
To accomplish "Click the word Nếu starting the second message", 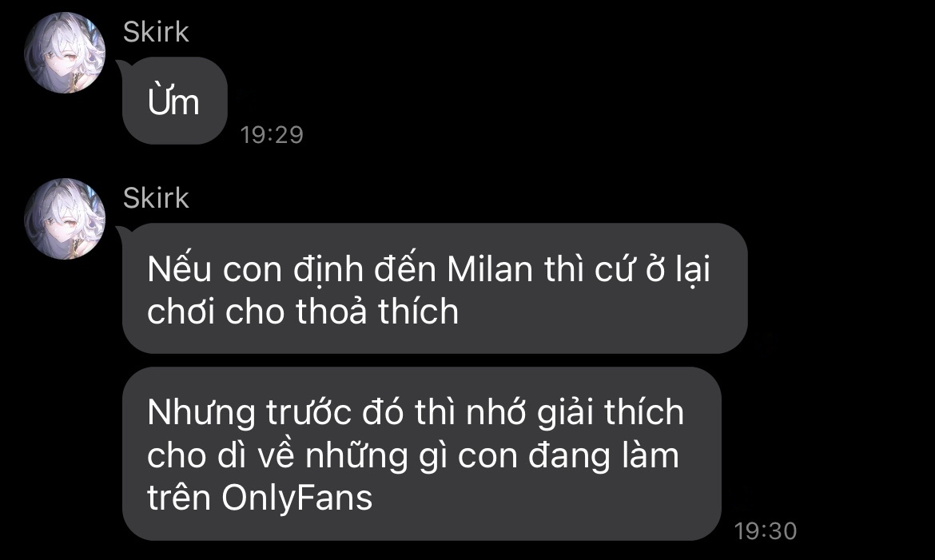I will tap(179, 269).
